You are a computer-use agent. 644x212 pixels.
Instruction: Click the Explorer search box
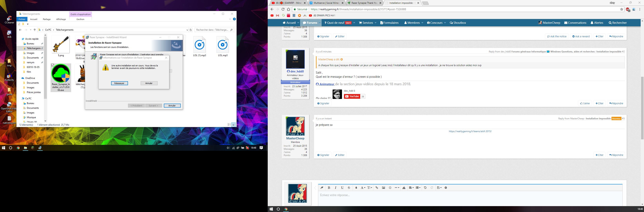[214, 30]
